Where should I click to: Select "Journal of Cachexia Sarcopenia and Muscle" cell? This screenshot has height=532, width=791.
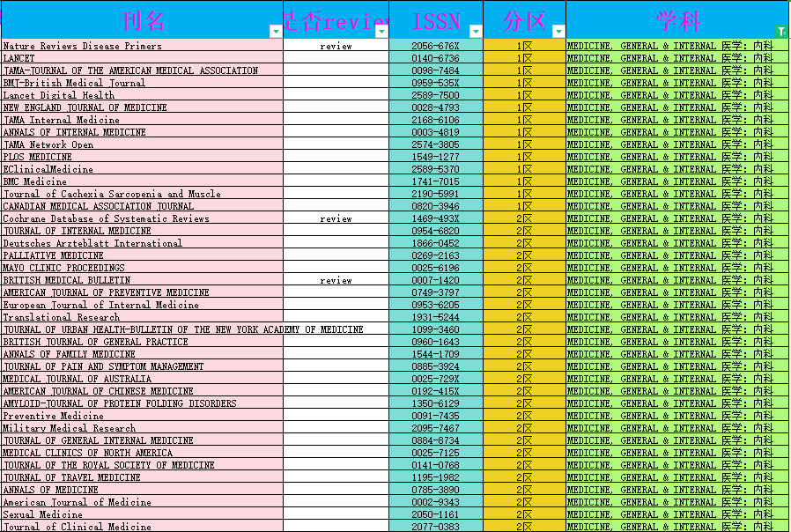[143, 194]
